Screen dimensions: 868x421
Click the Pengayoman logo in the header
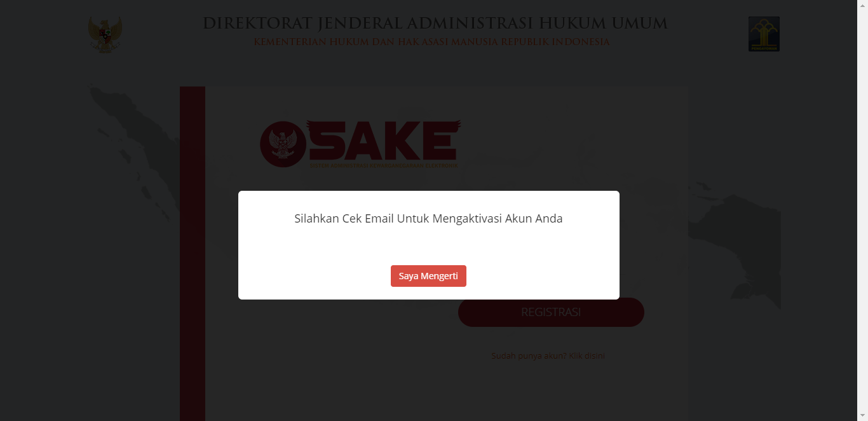click(x=764, y=34)
